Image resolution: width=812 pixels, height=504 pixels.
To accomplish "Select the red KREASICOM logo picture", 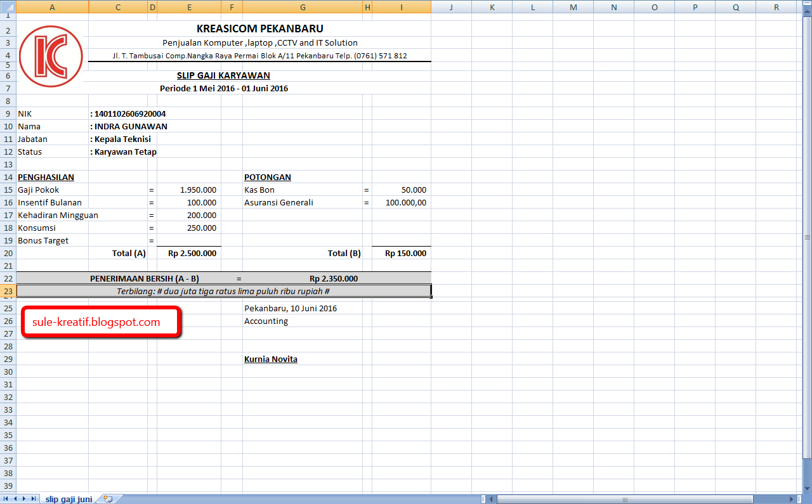I will (51, 56).
